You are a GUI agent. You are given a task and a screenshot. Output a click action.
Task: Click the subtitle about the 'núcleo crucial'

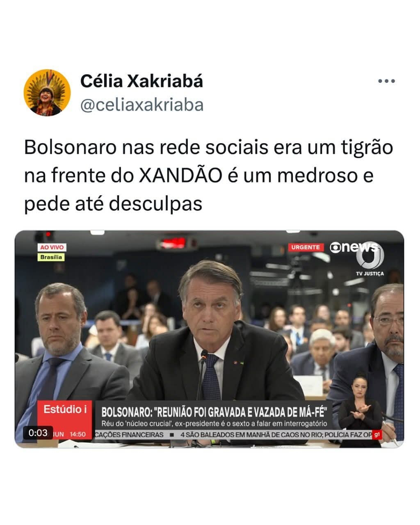pos(214,423)
